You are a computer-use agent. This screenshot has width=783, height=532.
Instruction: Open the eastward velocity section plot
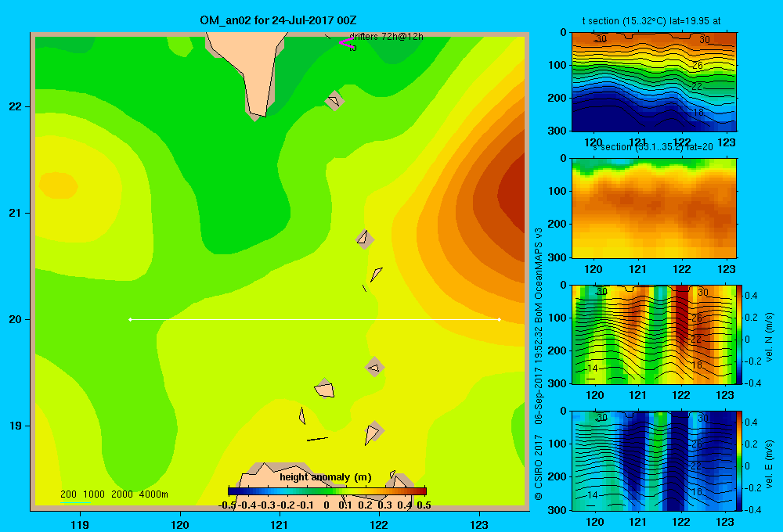pyautogui.click(x=654, y=461)
